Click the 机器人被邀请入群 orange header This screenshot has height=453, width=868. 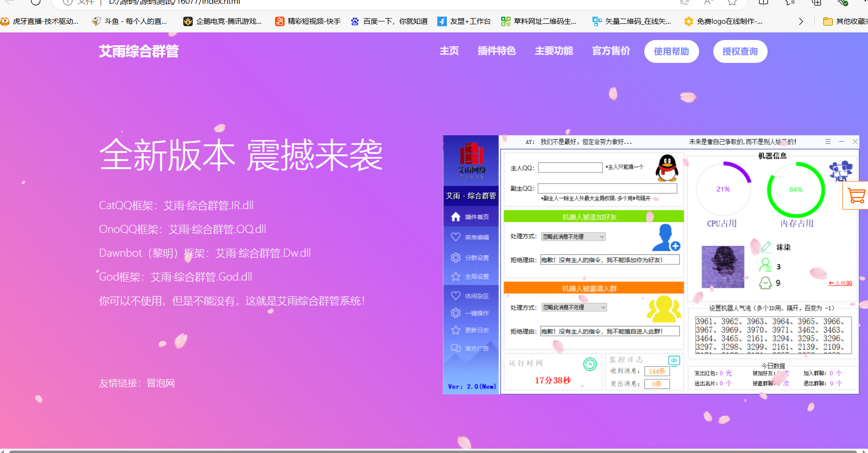[593, 288]
